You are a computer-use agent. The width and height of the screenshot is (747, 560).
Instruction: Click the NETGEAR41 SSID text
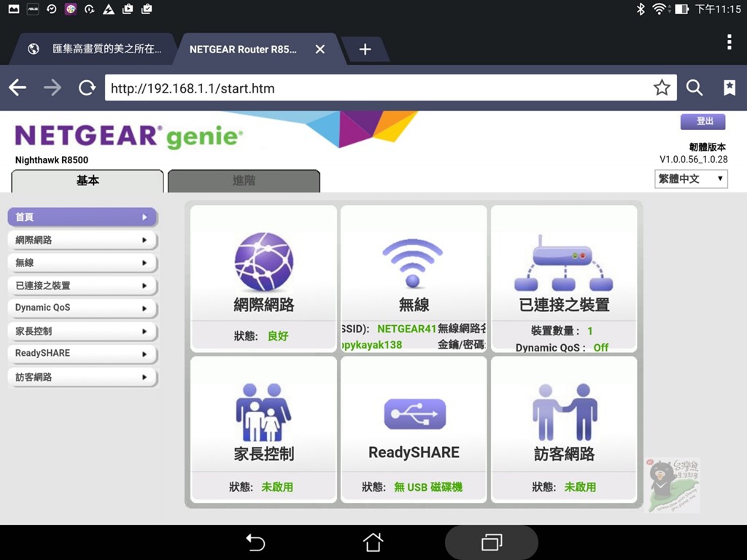point(407,329)
